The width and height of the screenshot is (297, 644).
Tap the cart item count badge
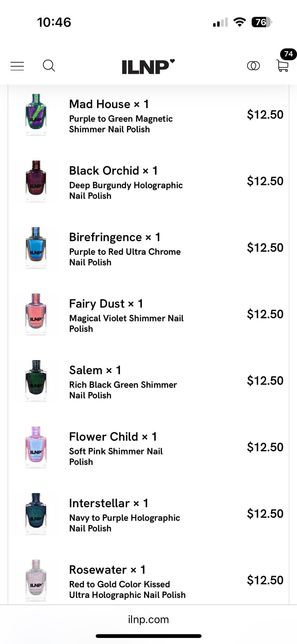coord(288,54)
